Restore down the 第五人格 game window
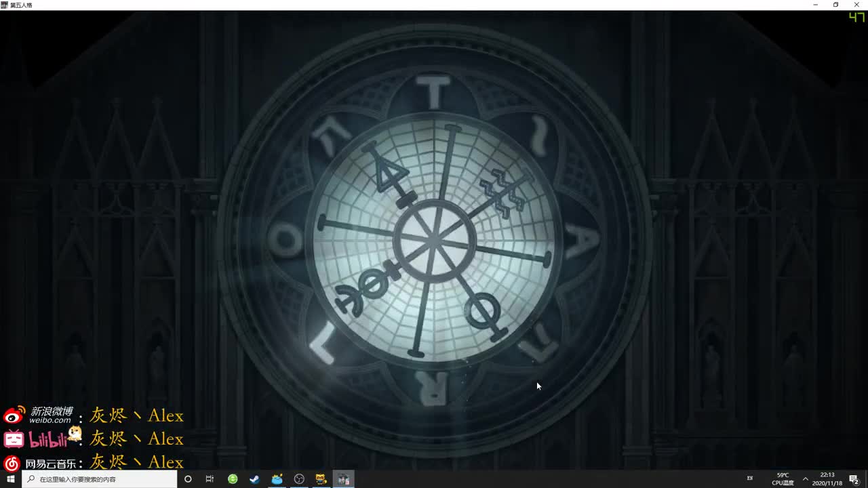Image resolution: width=868 pixels, height=488 pixels. [x=836, y=5]
